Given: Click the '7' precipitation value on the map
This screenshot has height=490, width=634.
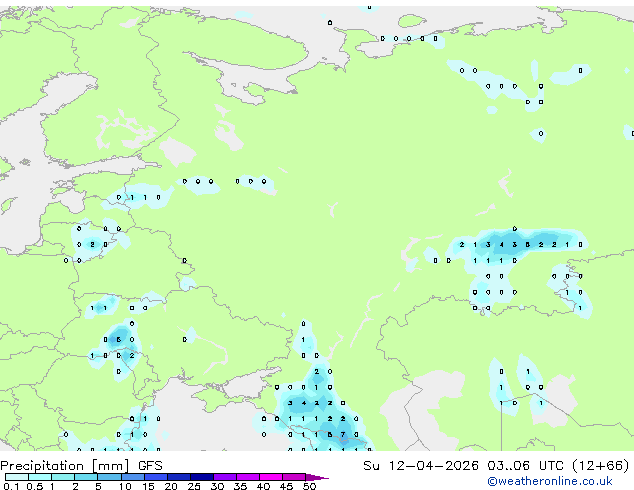Looking at the screenshot, I should 343,435.
